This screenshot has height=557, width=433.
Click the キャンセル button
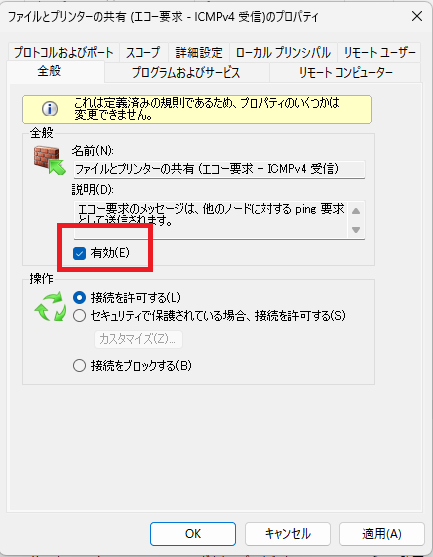click(x=288, y=534)
